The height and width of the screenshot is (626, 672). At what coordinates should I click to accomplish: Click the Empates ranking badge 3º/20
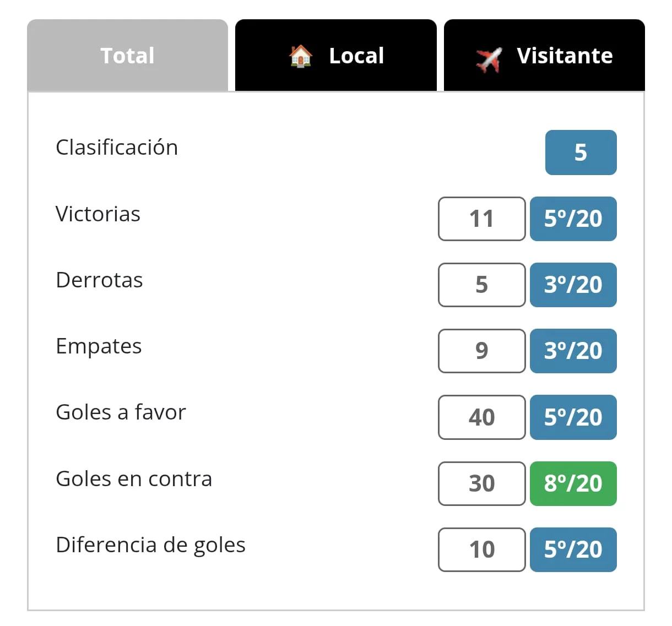[x=573, y=351]
